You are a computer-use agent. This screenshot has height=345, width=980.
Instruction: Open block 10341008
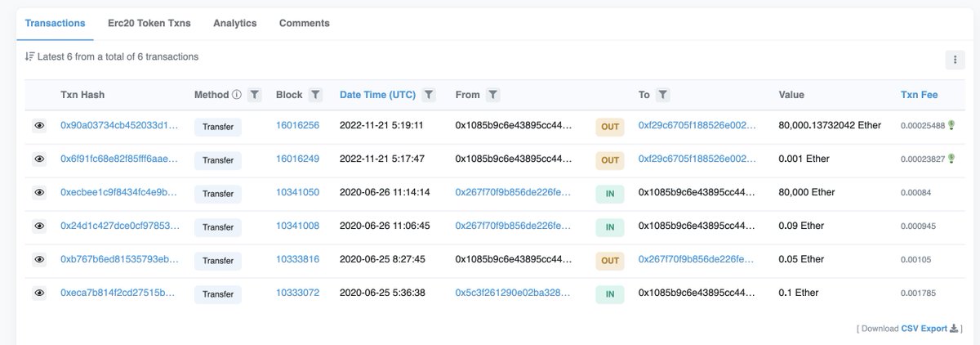click(297, 226)
